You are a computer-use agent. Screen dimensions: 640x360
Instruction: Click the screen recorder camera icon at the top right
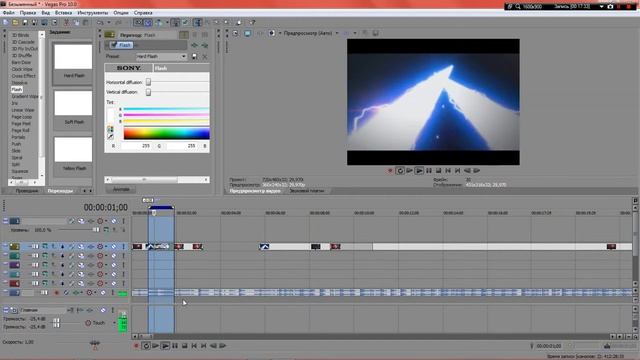(611, 7)
